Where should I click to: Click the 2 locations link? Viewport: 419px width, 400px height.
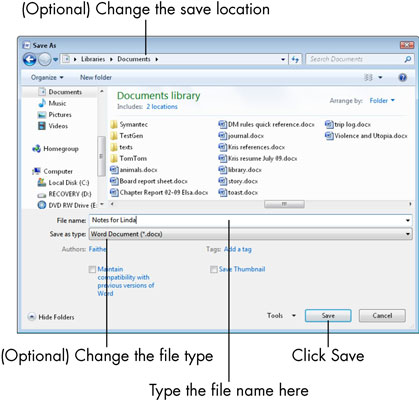click(162, 107)
